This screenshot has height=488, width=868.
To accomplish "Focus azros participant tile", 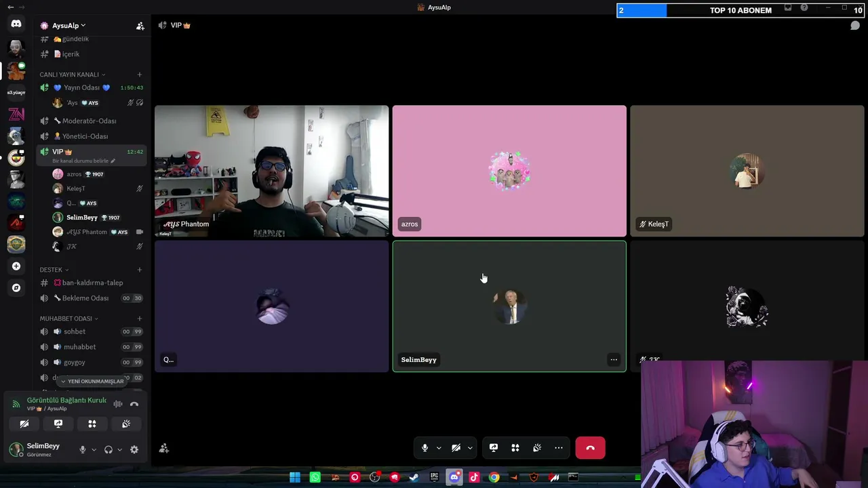I will click(509, 171).
